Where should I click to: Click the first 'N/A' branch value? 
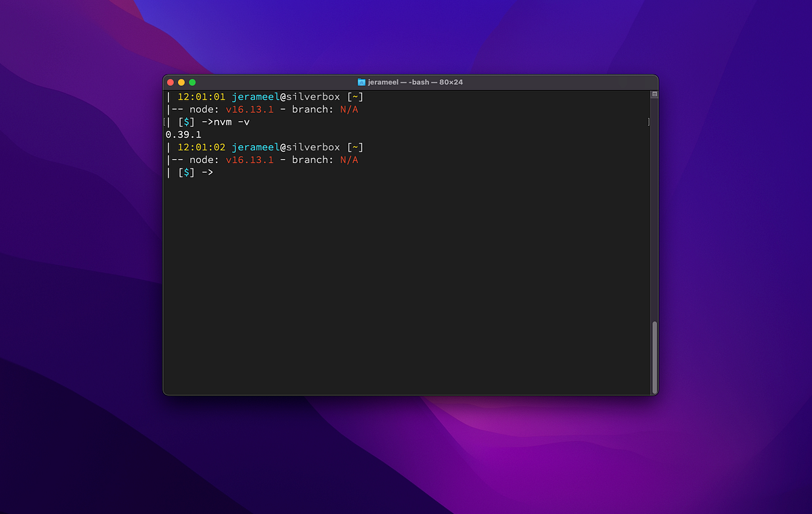pos(349,110)
